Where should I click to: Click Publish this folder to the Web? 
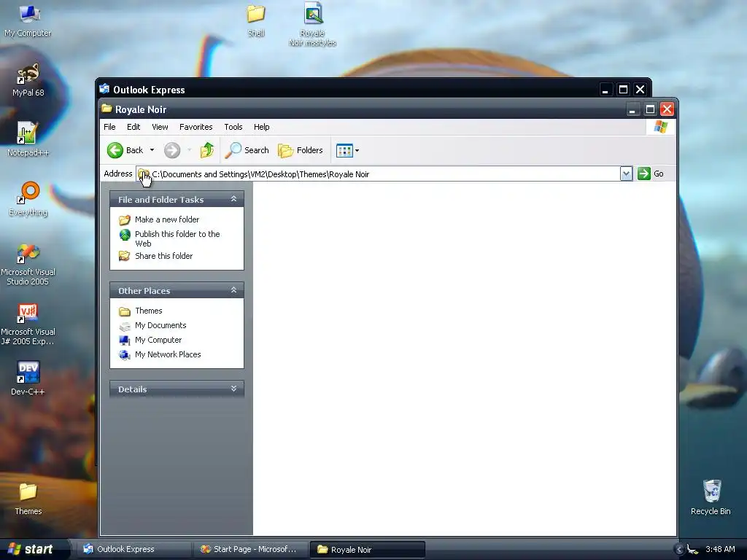click(177, 238)
